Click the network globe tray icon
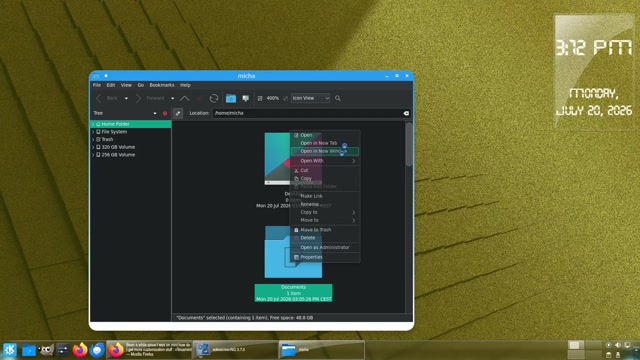 pyautogui.click(x=608, y=345)
